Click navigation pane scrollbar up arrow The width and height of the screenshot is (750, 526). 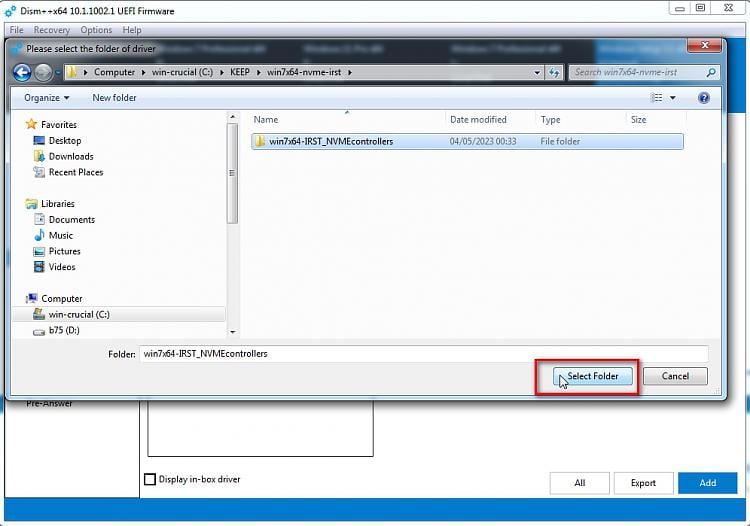coord(232,117)
